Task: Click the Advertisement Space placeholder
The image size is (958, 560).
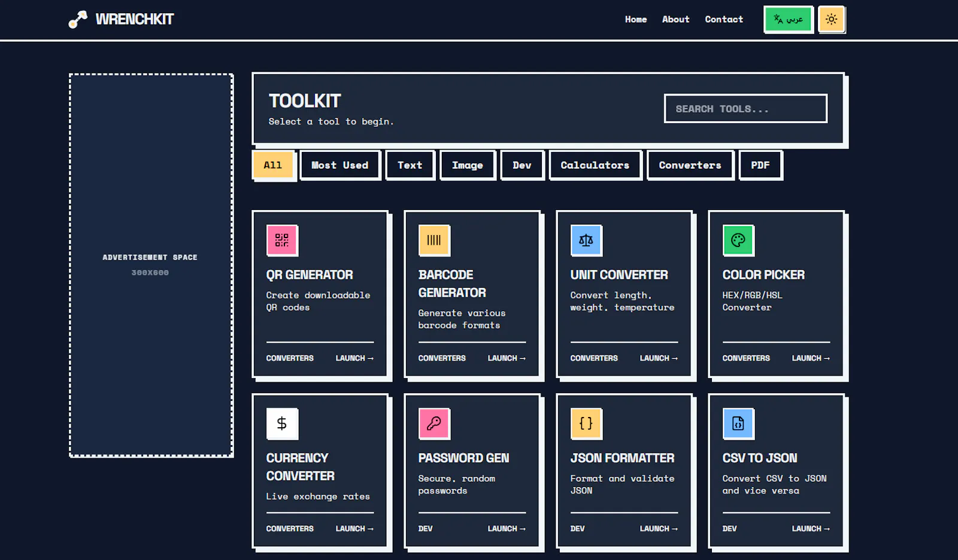Action: pos(151,265)
